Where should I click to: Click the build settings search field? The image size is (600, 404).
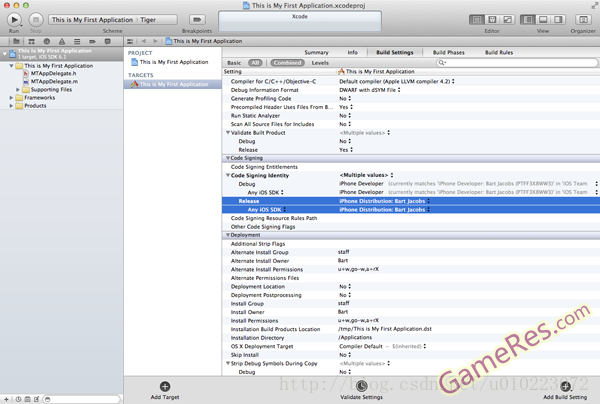[x=517, y=63]
